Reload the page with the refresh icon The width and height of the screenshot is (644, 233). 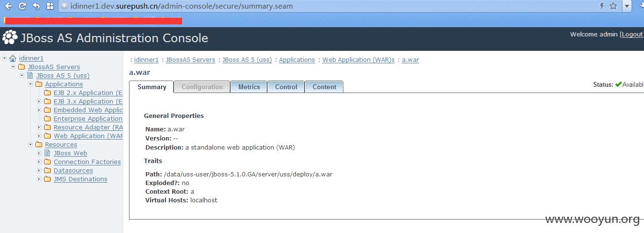pos(22,6)
